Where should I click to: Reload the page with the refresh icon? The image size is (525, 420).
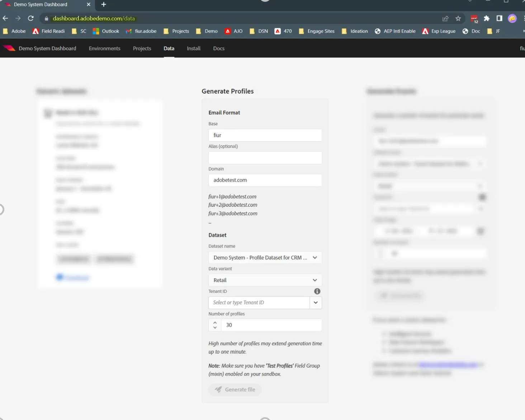point(31,18)
